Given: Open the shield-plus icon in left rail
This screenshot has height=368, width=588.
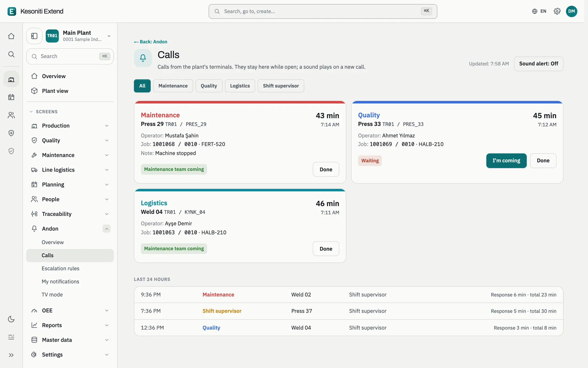Looking at the screenshot, I should tap(11, 133).
